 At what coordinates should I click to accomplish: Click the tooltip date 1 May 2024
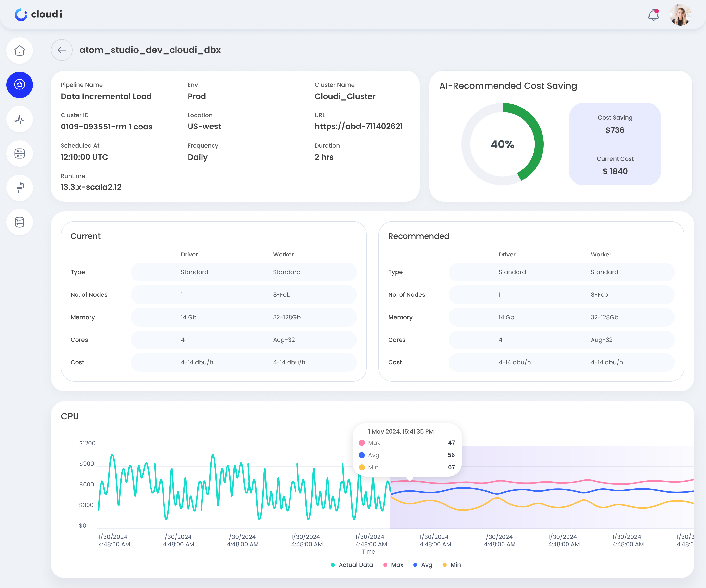(384, 431)
